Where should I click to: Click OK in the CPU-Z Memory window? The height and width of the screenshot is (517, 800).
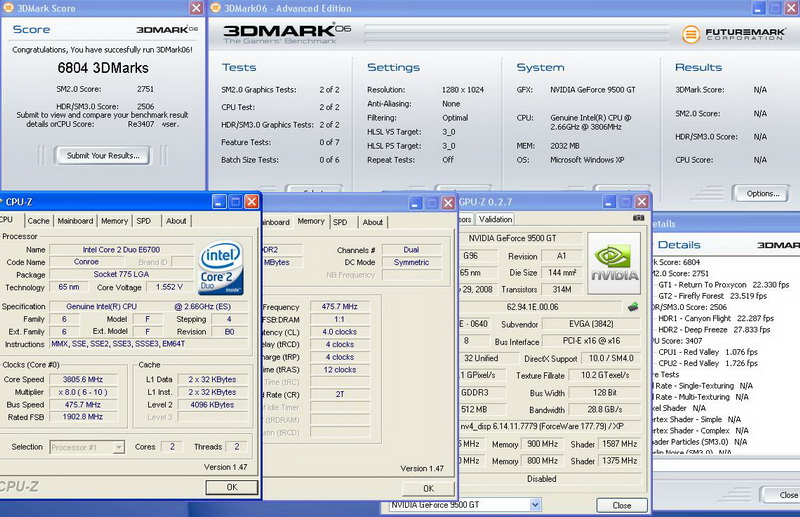coord(429,488)
